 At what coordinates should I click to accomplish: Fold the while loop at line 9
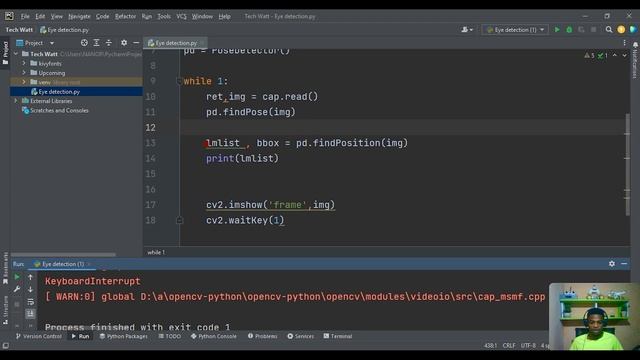[179, 81]
